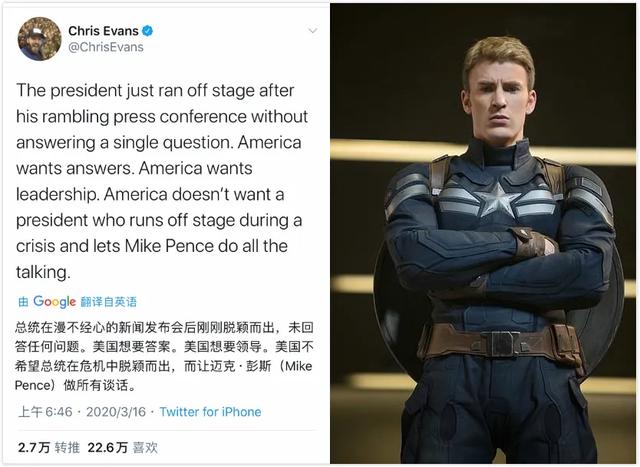Click the 由 label before Google

point(23,302)
